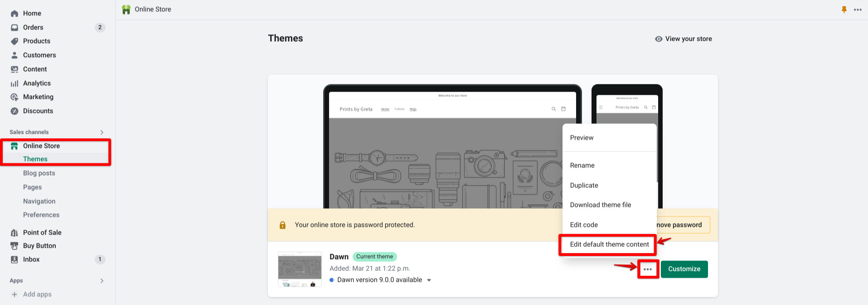Click the Marketing target icon
868x305 pixels.
click(x=15, y=97)
